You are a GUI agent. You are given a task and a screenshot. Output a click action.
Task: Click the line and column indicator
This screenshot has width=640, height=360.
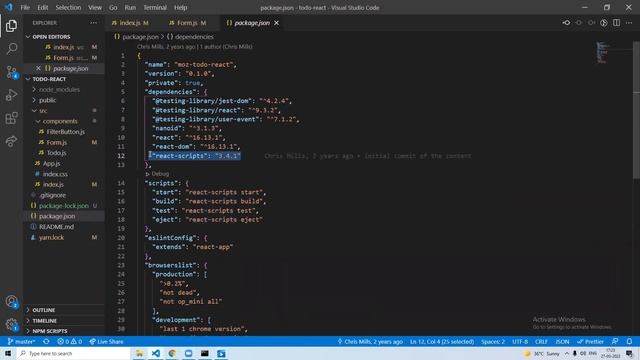(442, 341)
